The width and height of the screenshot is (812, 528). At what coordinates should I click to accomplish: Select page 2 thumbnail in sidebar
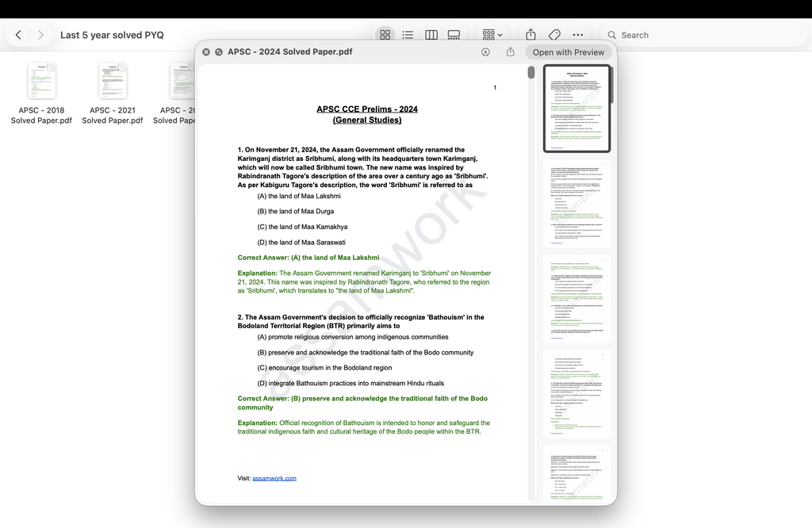point(577,204)
